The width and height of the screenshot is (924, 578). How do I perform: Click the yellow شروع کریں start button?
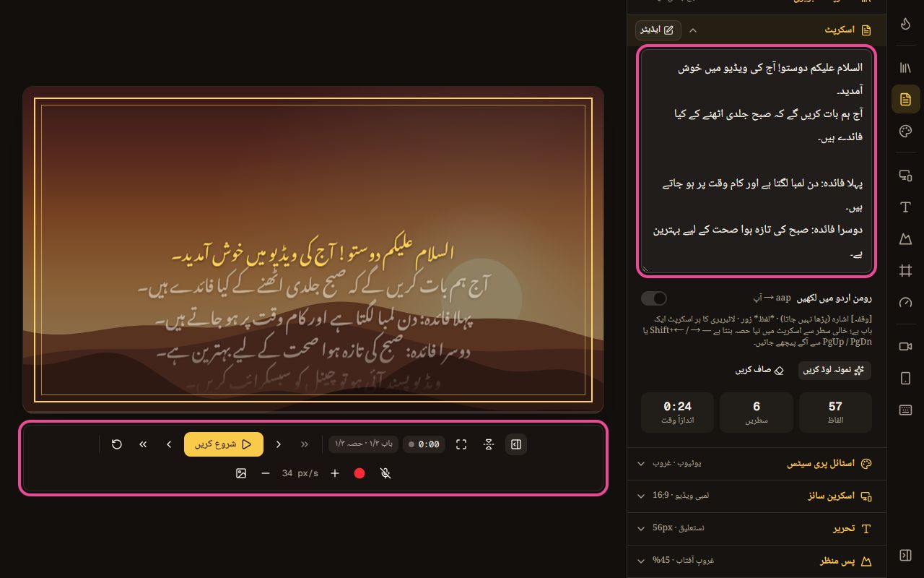click(x=224, y=444)
